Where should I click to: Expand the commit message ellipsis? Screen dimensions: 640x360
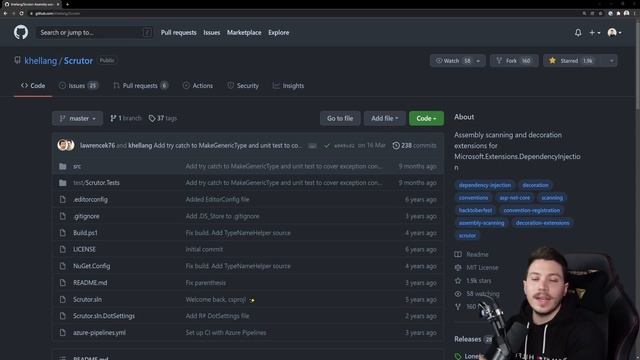click(312, 146)
